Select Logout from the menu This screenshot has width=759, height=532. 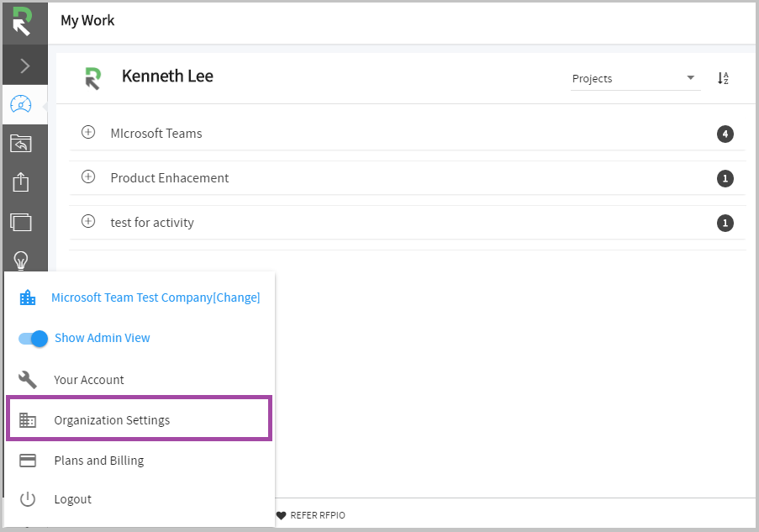[140, 499]
